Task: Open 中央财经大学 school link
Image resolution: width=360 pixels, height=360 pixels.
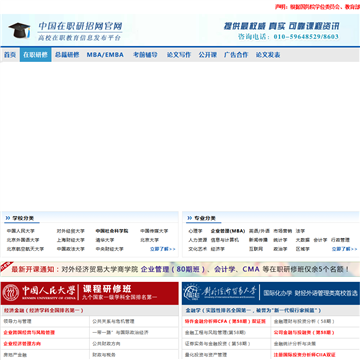Action: tap(109, 249)
